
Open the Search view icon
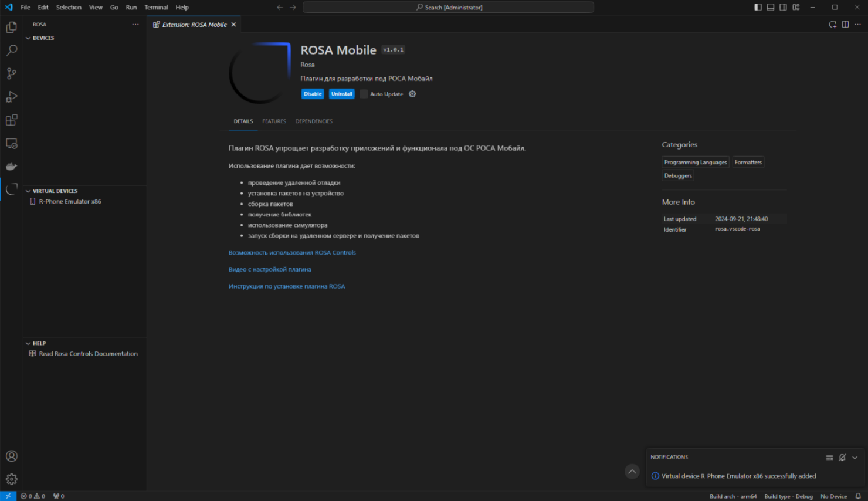point(11,50)
